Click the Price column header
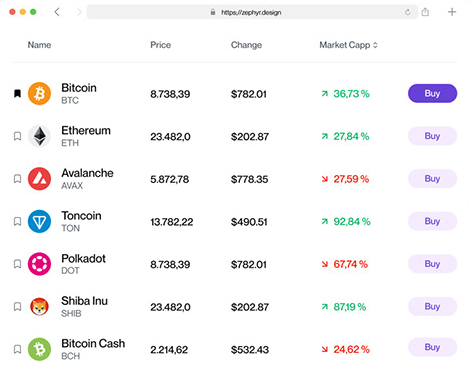The image size is (470, 369). [161, 45]
